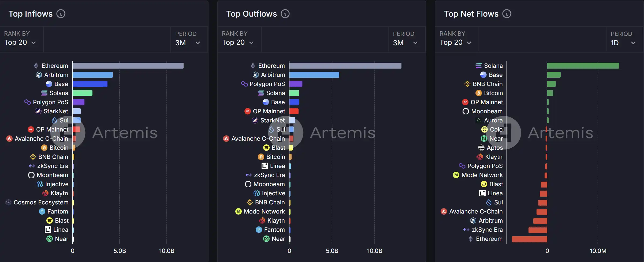The image size is (644, 262).
Task: Open the Period 3M dropdown in Top Outflows
Action: (x=405, y=43)
